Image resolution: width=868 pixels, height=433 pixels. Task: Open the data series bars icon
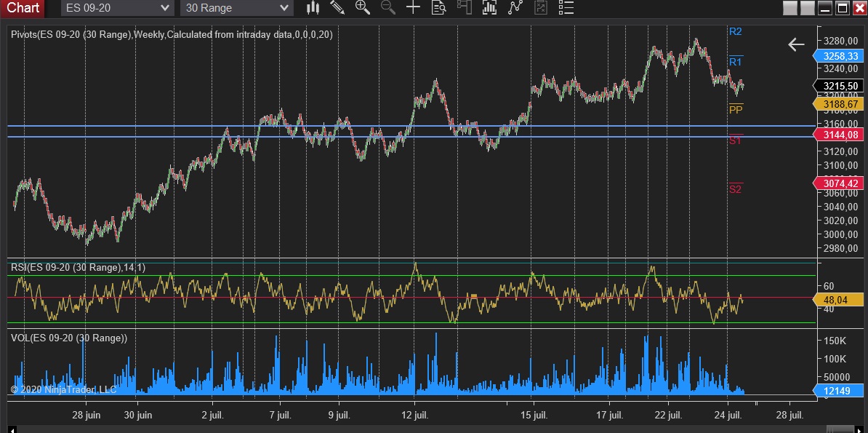489,8
